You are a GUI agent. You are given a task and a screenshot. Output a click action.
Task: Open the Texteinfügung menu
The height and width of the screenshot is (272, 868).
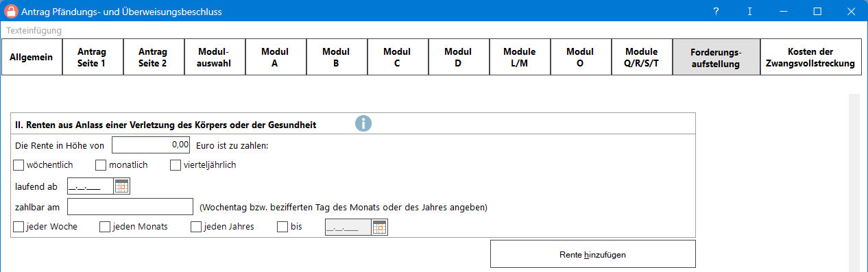pos(34,30)
